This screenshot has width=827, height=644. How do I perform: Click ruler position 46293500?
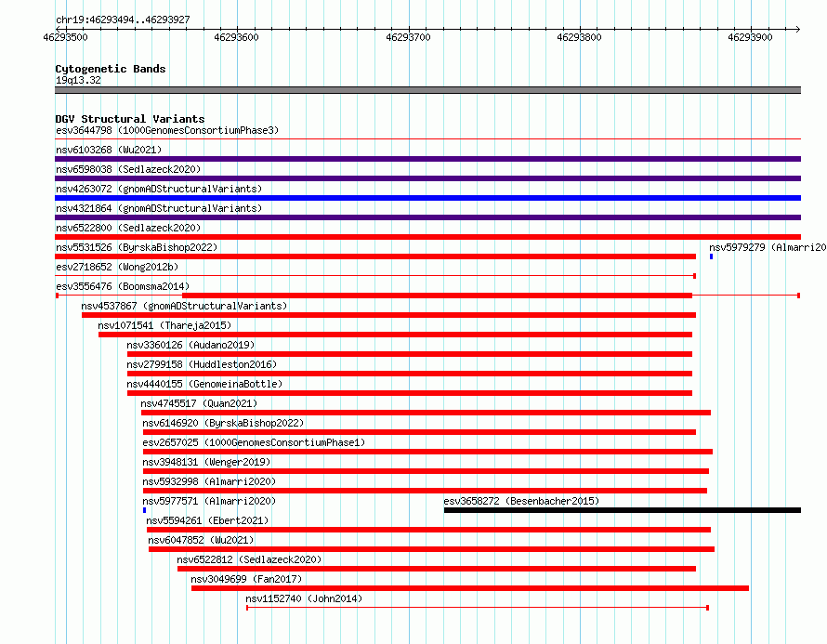[x=65, y=37]
